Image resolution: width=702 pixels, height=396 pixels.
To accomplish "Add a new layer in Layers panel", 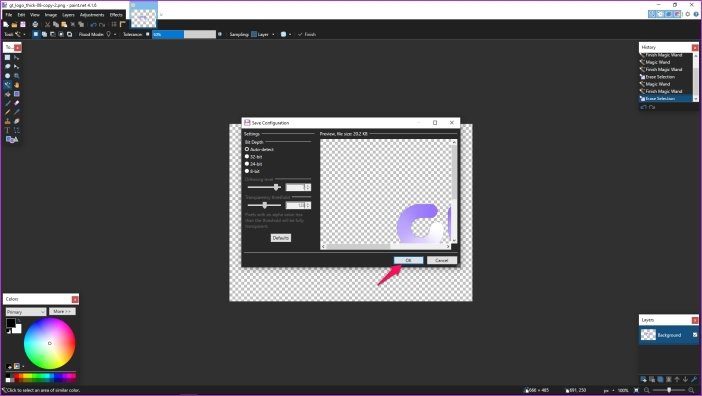I will click(644, 379).
